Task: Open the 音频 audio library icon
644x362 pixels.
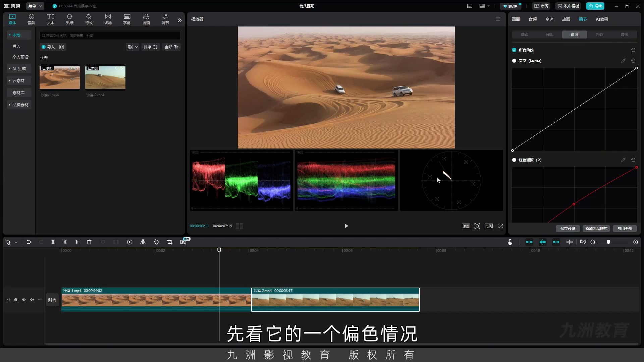Action: tap(31, 19)
